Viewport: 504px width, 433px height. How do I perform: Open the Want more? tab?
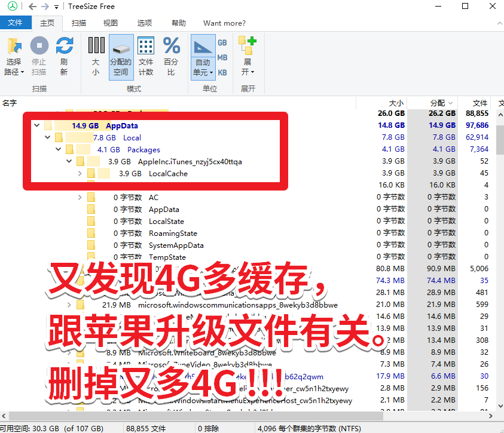click(x=224, y=23)
